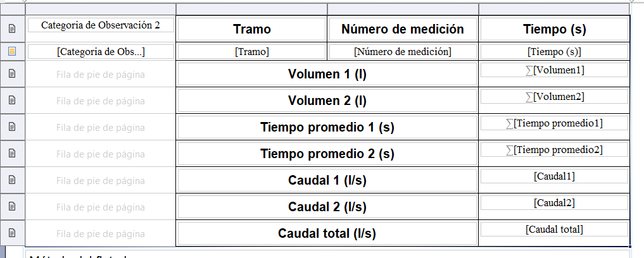Select the [Tramo] data field
Viewport: 644px width, 258px height.
251,52
